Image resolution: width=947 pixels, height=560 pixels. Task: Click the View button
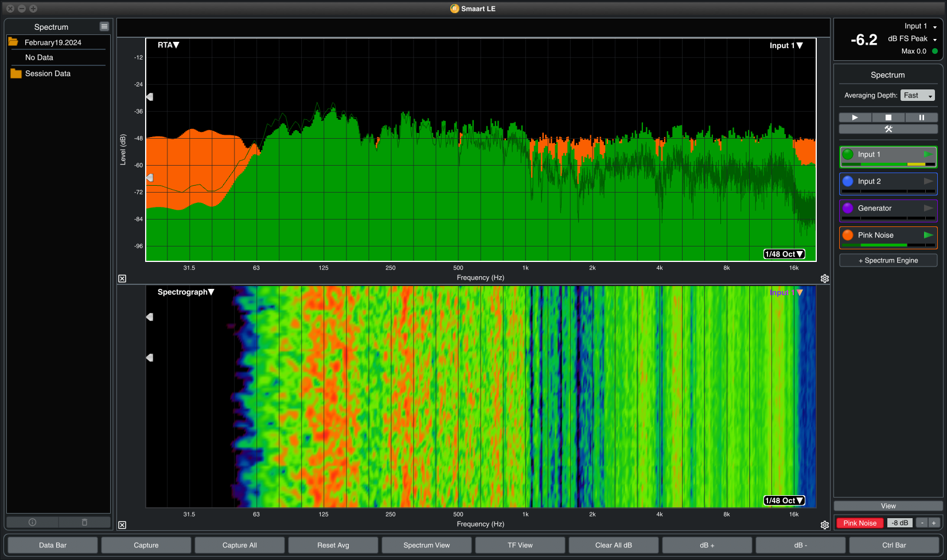[888, 506]
